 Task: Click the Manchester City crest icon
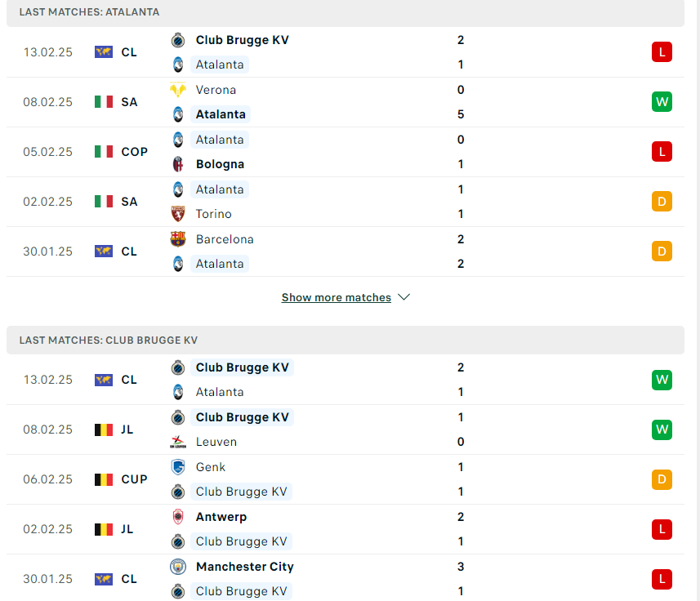pos(178,567)
